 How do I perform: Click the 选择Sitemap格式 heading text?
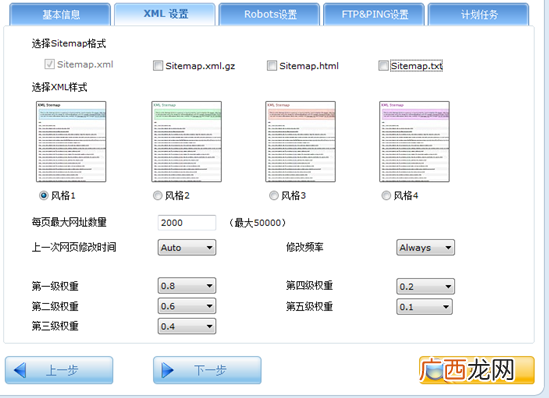69,44
